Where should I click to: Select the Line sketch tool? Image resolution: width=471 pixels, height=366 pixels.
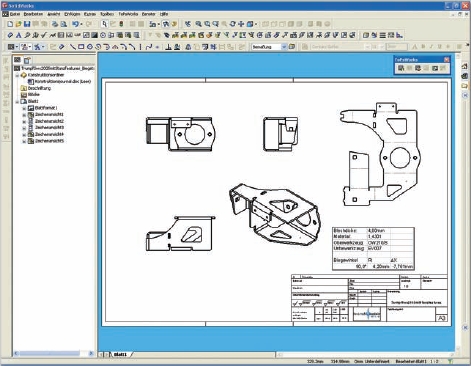pos(73,47)
